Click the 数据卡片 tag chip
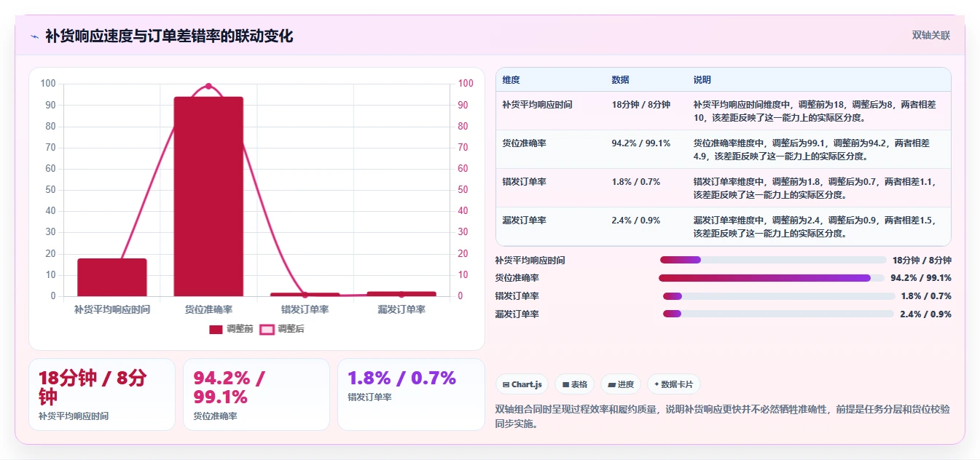The width and height of the screenshot is (980, 460). [674, 384]
